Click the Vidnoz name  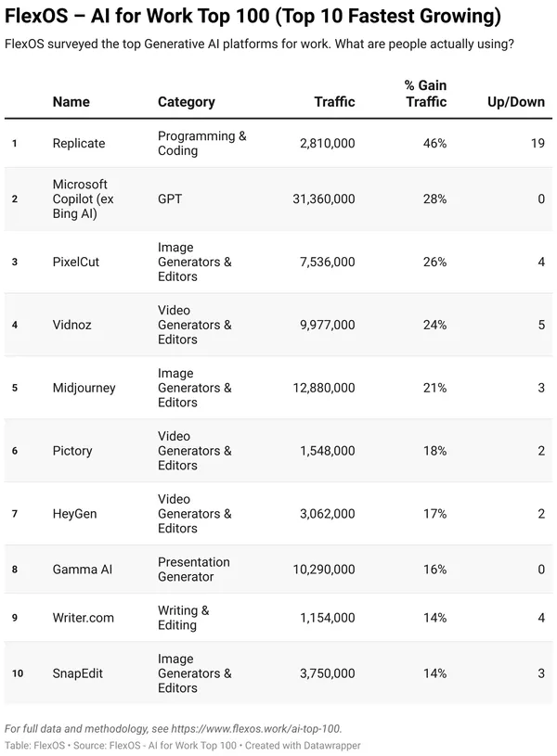(73, 326)
